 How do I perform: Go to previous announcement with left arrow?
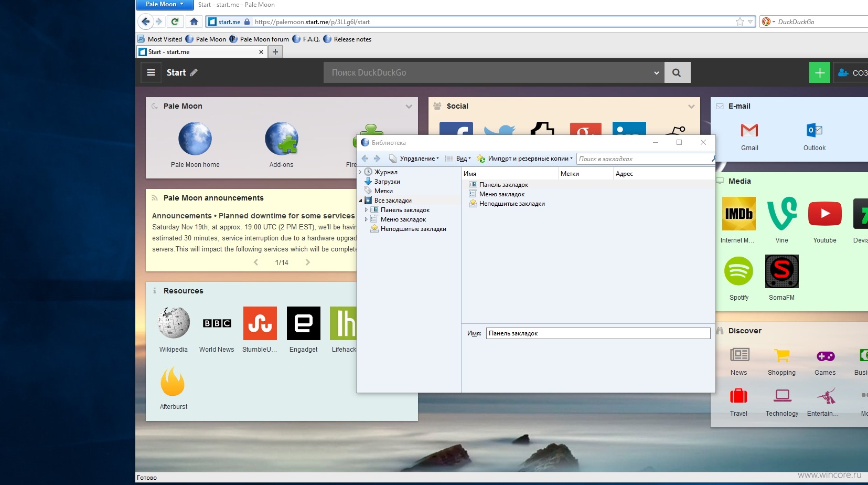tap(256, 262)
